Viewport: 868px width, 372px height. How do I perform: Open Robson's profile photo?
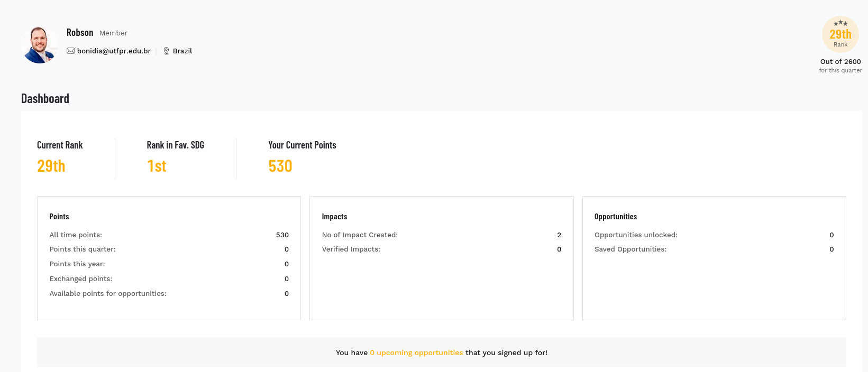(40, 45)
